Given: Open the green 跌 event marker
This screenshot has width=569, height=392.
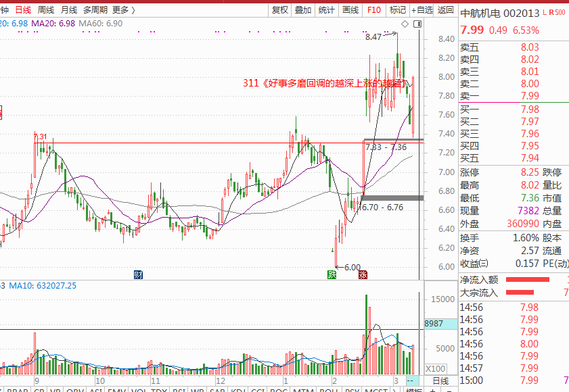Looking at the screenshot, I should 332,275.
